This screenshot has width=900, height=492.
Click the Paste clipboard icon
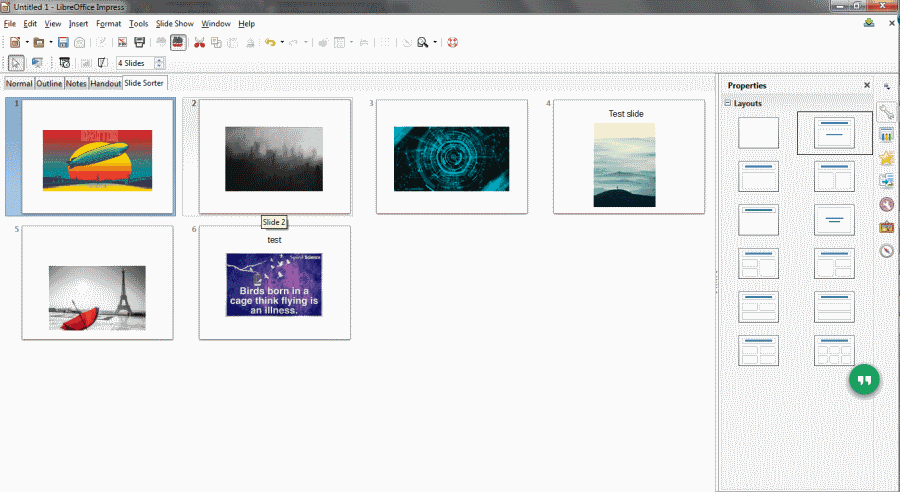click(x=232, y=42)
